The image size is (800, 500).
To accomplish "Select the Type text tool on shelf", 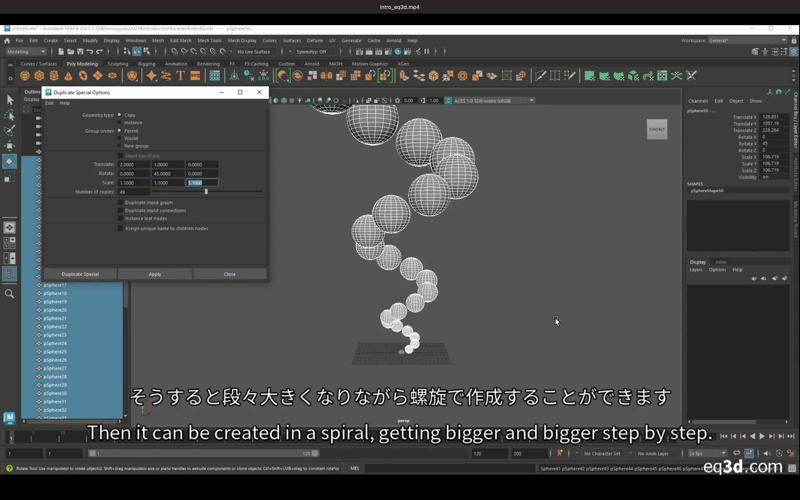I will [181, 75].
